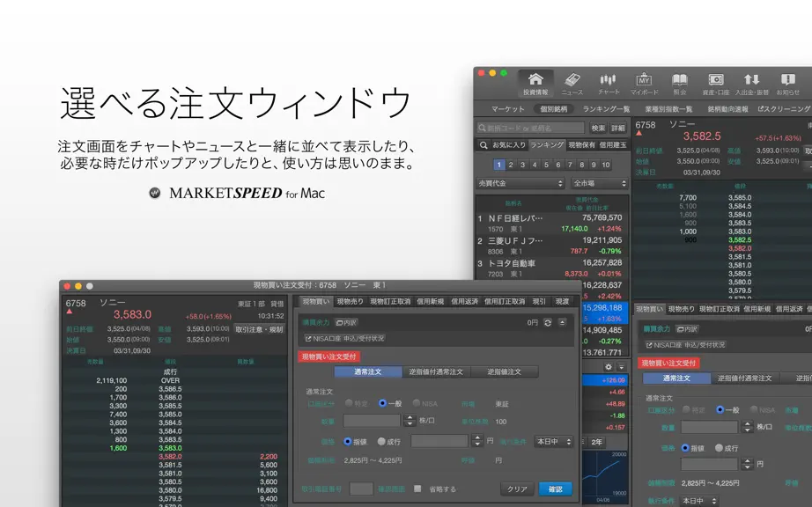The image size is (812, 507).
Task: Focus the 数量 input in popup window
Action: tap(372, 420)
